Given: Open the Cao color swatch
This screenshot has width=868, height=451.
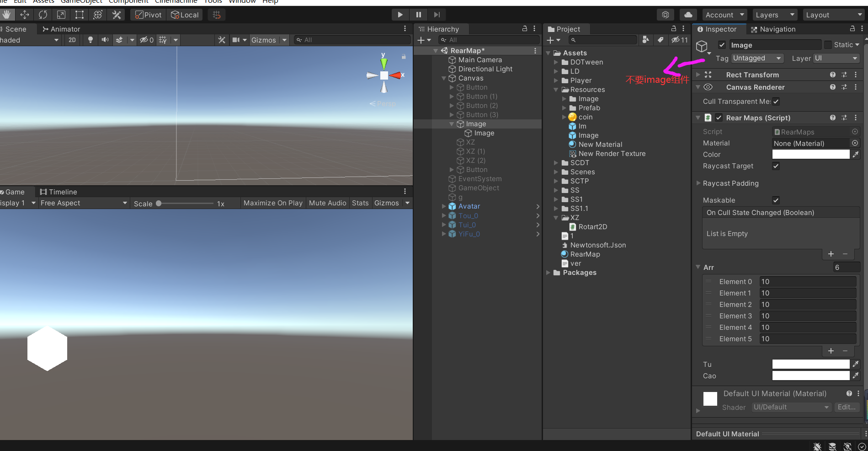Looking at the screenshot, I should (811, 376).
